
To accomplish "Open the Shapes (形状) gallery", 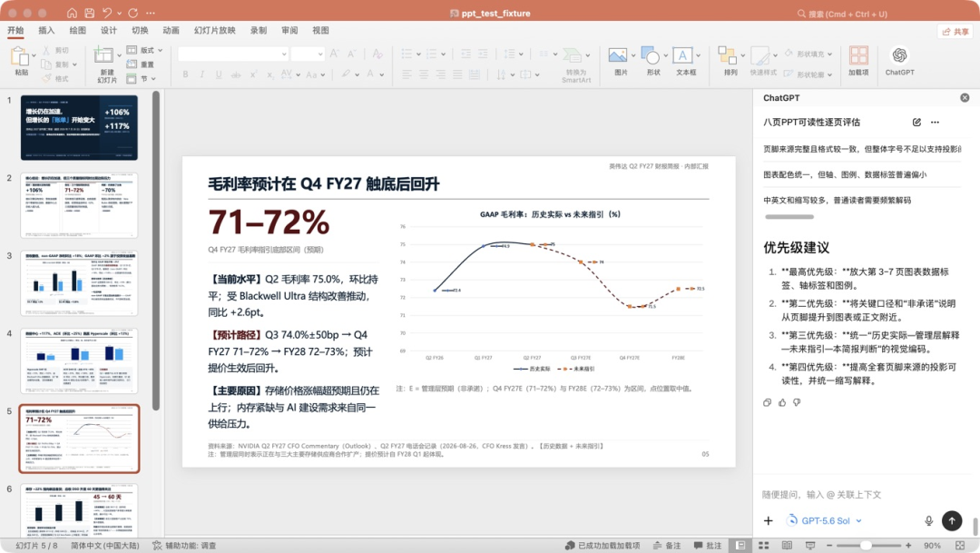I will point(650,55).
